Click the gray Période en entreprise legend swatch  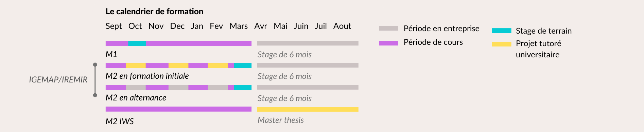[x=388, y=29]
